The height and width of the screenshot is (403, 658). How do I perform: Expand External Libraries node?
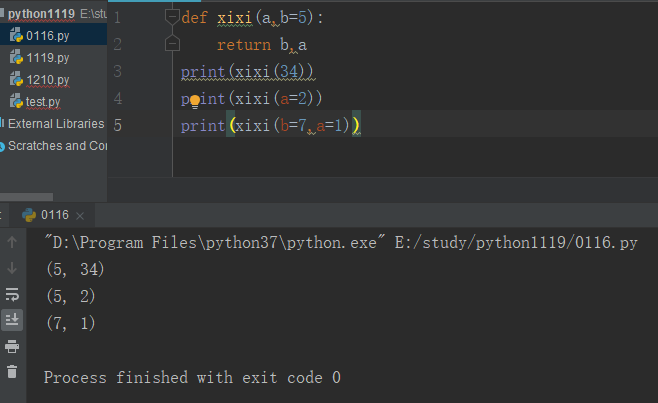[x=54, y=123]
